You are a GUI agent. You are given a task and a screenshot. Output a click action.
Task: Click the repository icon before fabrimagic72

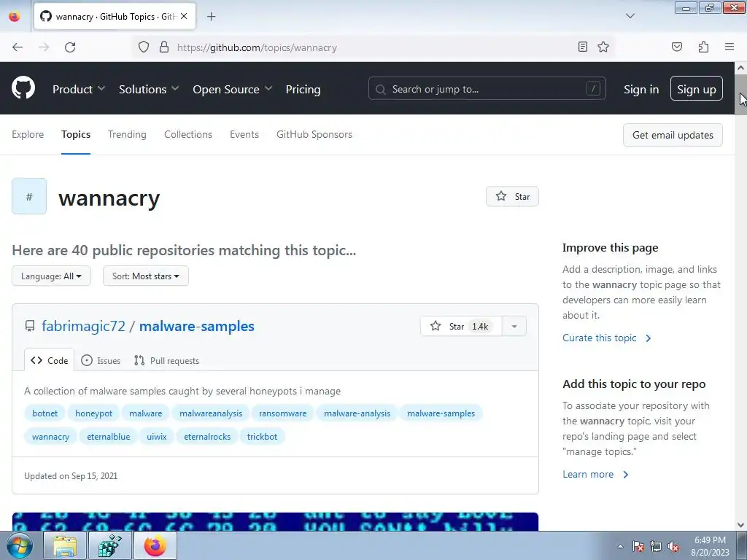click(x=29, y=326)
